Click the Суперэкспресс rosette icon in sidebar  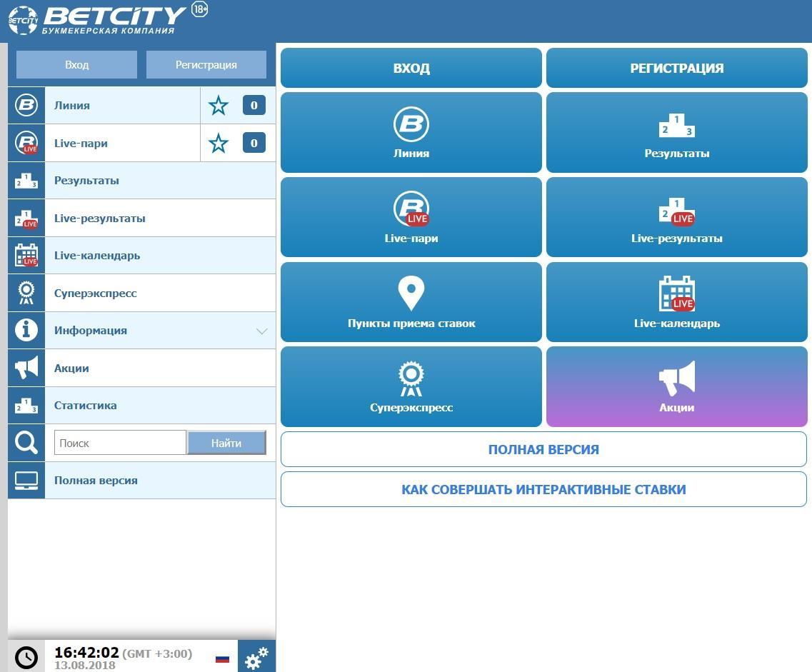(26, 293)
